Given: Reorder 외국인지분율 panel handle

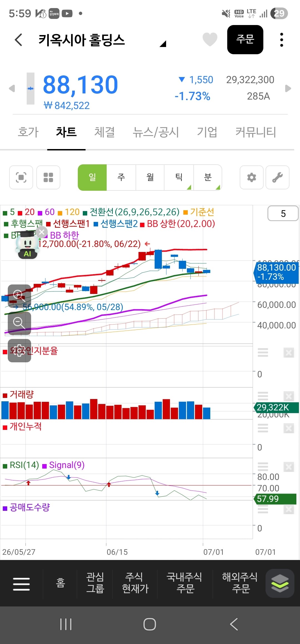Looking at the screenshot, I should (x=263, y=352).
